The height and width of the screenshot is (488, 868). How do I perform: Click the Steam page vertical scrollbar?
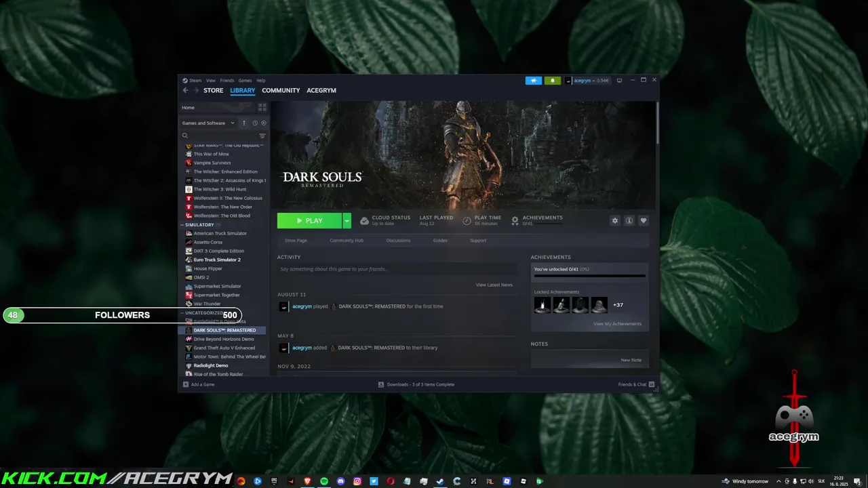[657, 123]
